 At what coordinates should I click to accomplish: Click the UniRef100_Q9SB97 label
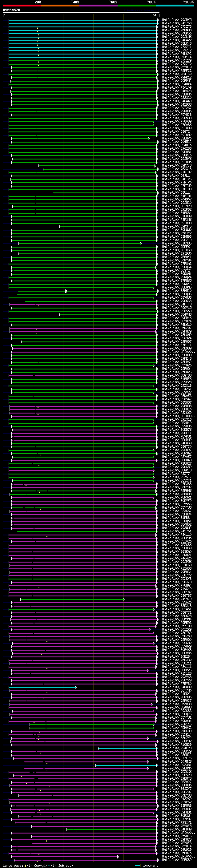tap(177, 450)
